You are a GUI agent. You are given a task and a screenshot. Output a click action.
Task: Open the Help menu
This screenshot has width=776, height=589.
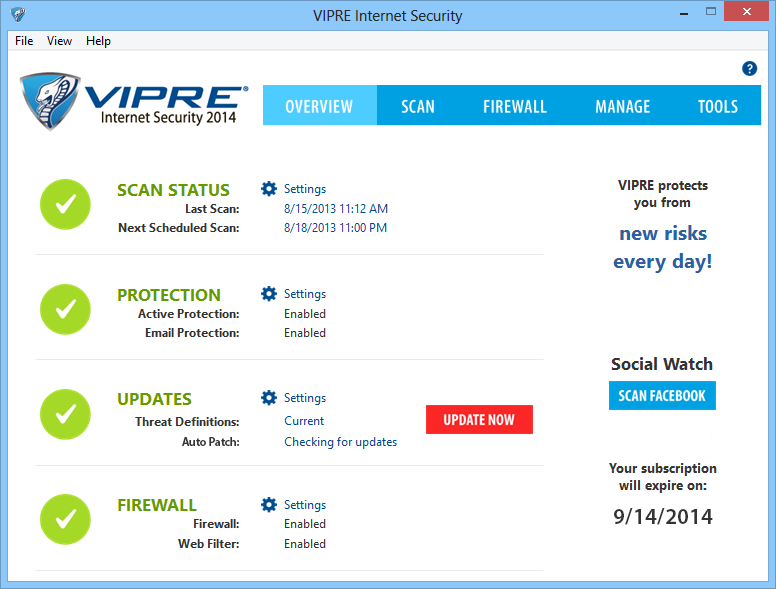[x=98, y=41]
